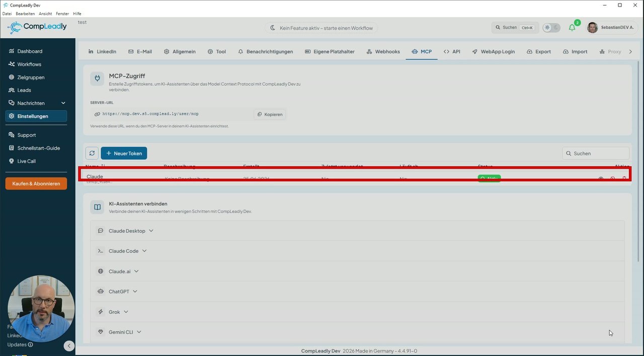
Task: Expand the Claude.ai section
Action: (357, 271)
